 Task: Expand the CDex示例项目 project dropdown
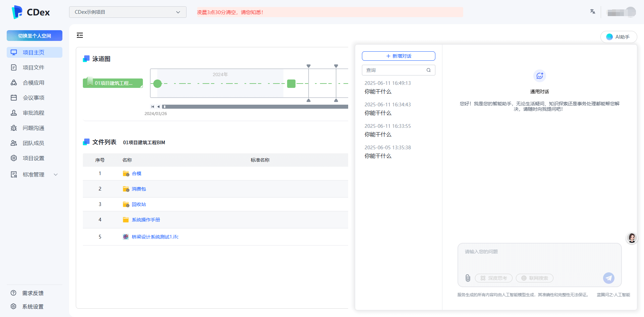(x=128, y=12)
